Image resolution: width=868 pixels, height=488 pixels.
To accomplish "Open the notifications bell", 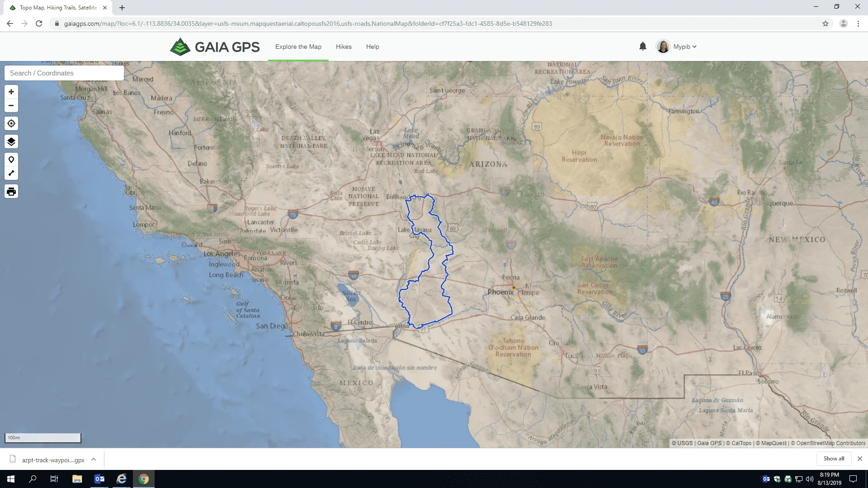I will coord(642,47).
